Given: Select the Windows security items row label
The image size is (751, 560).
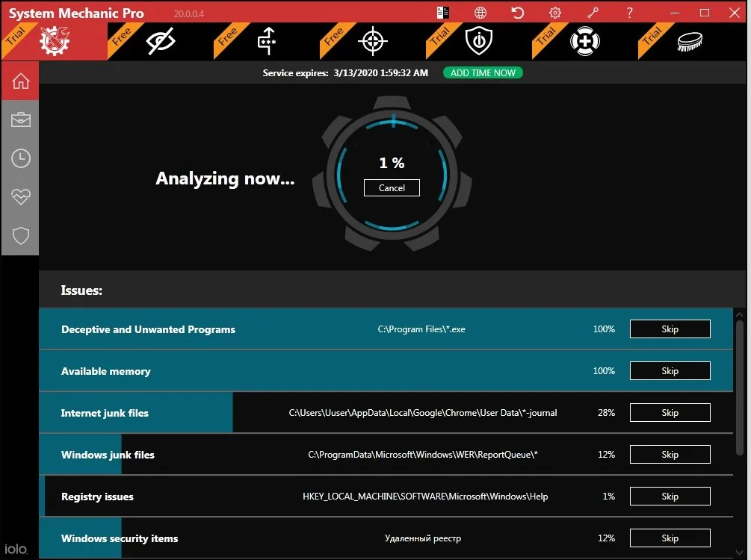Looking at the screenshot, I should point(120,538).
